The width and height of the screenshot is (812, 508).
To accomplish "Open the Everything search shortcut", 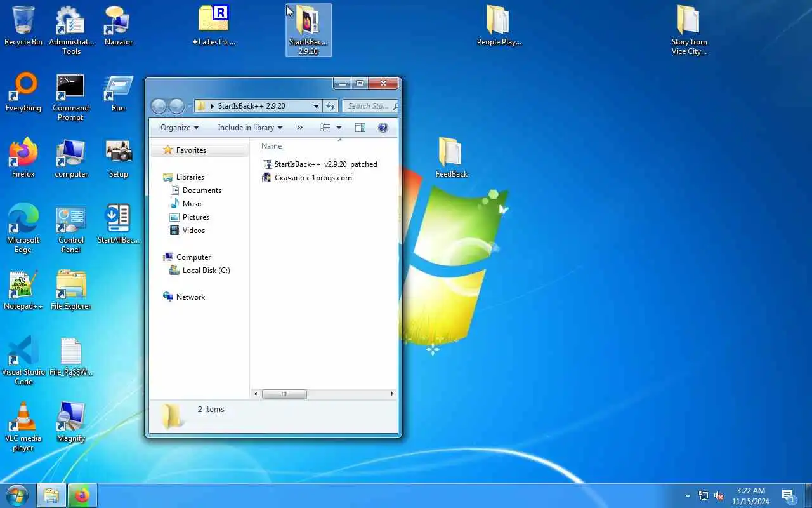I will pyautogui.click(x=23, y=93).
